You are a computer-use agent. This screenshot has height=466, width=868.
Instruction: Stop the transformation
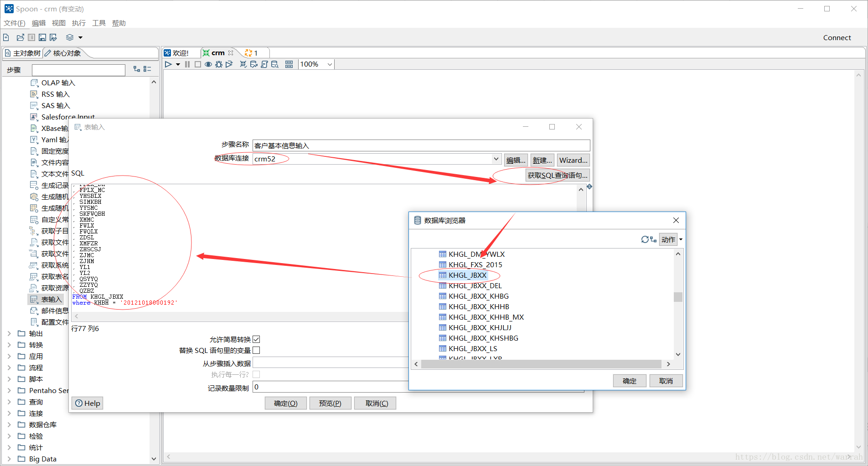[198, 64]
